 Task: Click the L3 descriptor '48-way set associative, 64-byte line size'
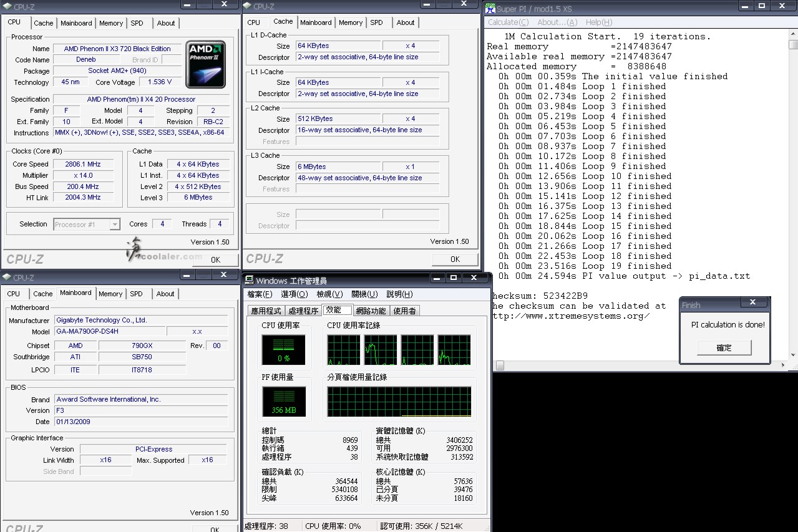tap(367, 178)
